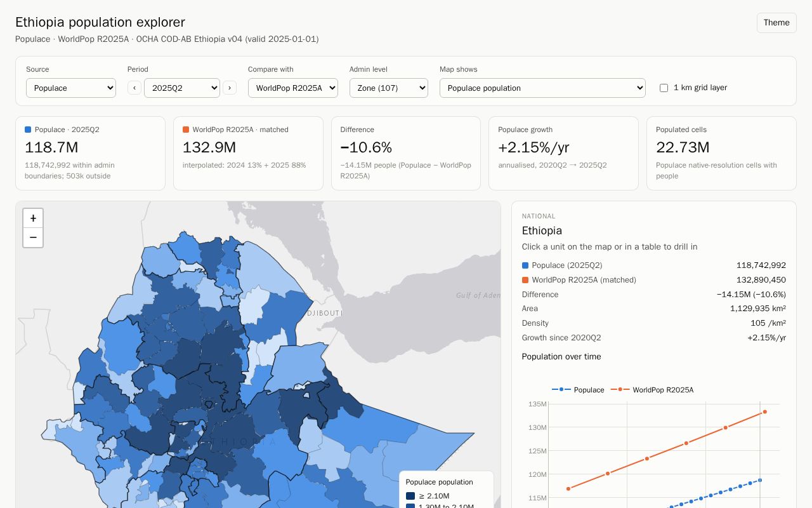Click the 1,129,935 km² area value
The width and height of the screenshot is (812, 508).
point(758,309)
